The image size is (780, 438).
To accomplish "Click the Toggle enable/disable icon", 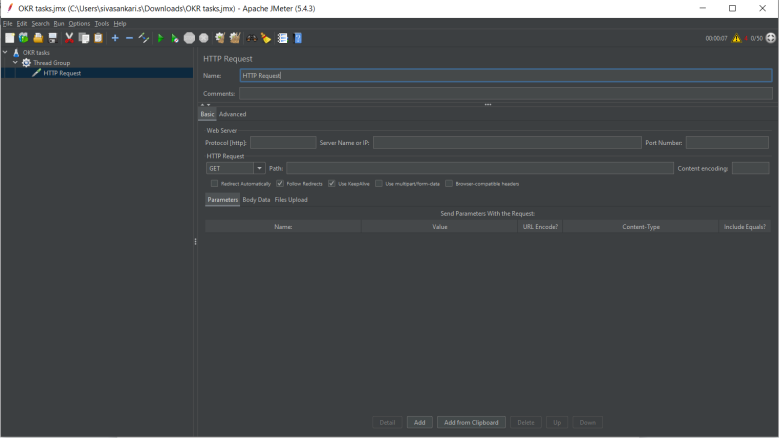I will coord(144,38).
